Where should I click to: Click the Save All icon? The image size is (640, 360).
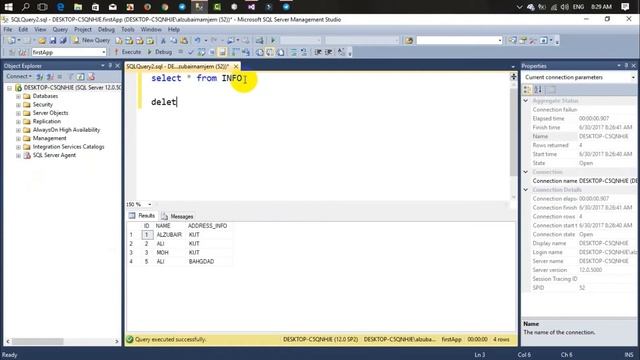coord(63,40)
